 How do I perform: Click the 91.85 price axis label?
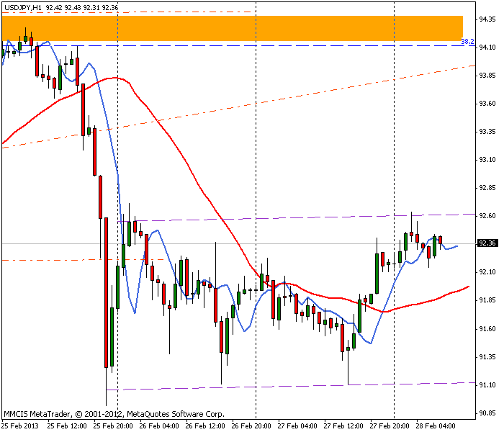[x=487, y=300]
